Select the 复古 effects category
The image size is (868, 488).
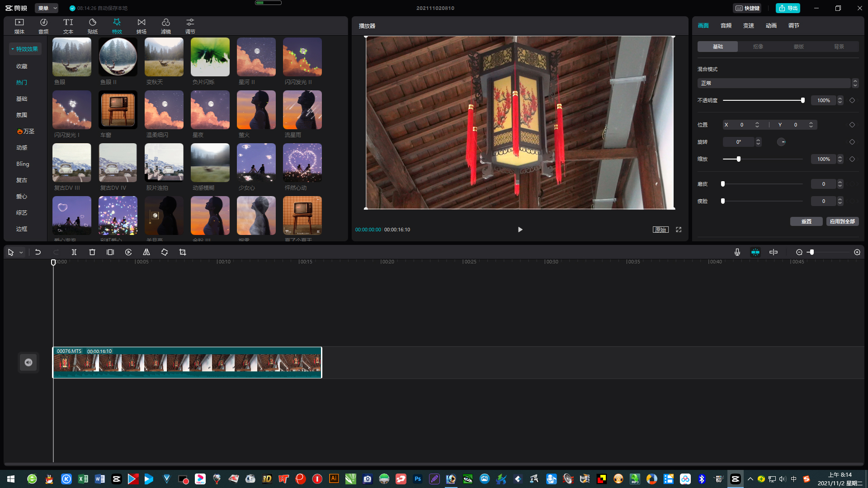[x=22, y=180]
